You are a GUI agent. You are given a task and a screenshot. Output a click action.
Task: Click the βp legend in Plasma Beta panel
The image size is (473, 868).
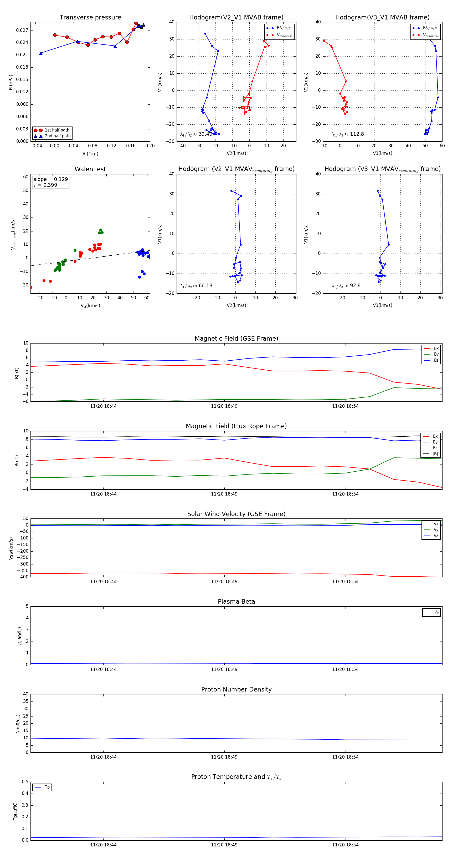(431, 612)
